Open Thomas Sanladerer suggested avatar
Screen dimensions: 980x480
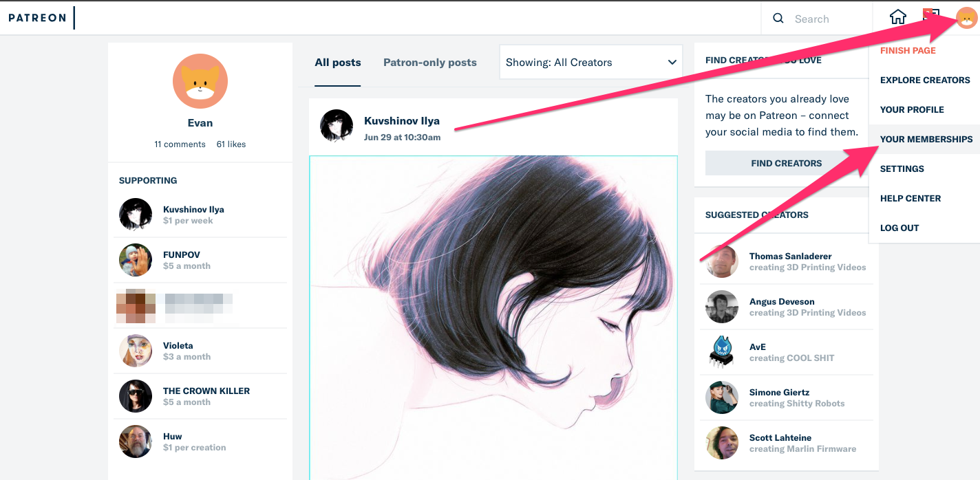pos(722,261)
